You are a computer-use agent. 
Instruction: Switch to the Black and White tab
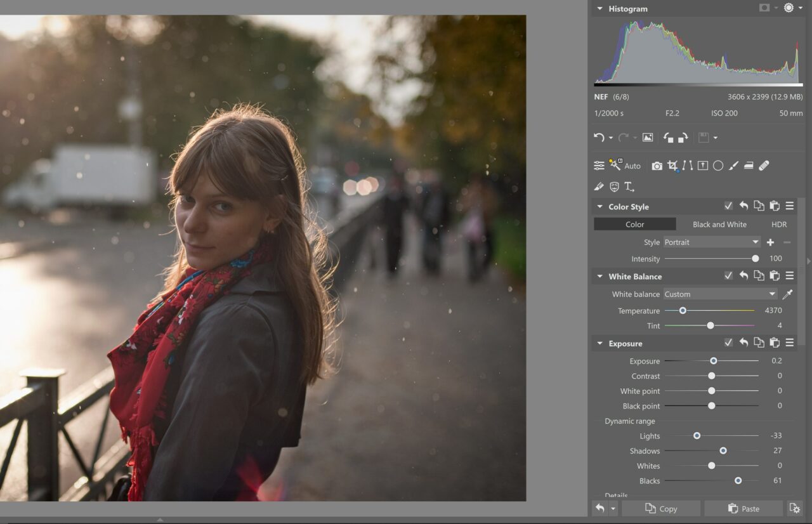[x=719, y=224]
